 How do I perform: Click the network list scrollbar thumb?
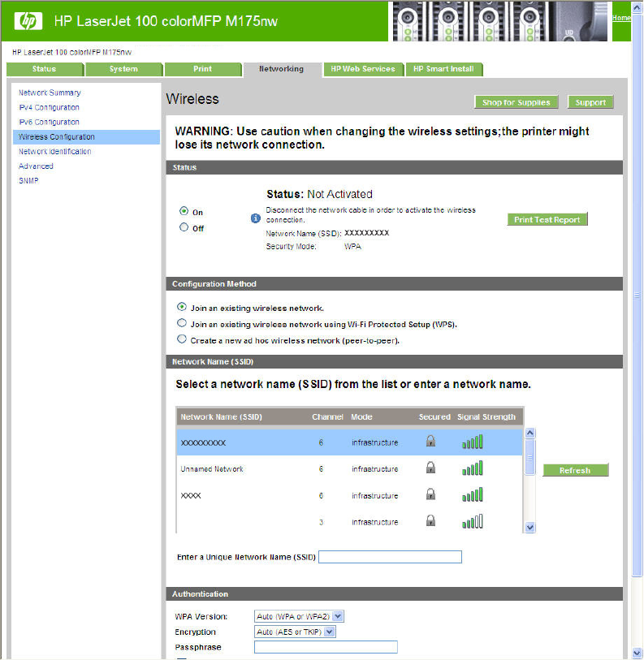pos(530,457)
